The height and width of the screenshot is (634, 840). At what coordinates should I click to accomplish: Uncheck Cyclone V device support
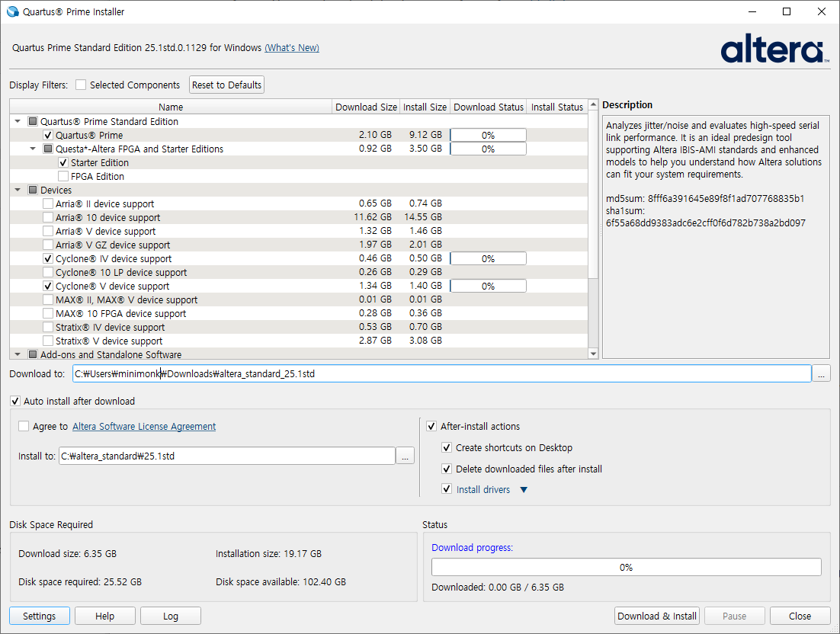point(48,286)
